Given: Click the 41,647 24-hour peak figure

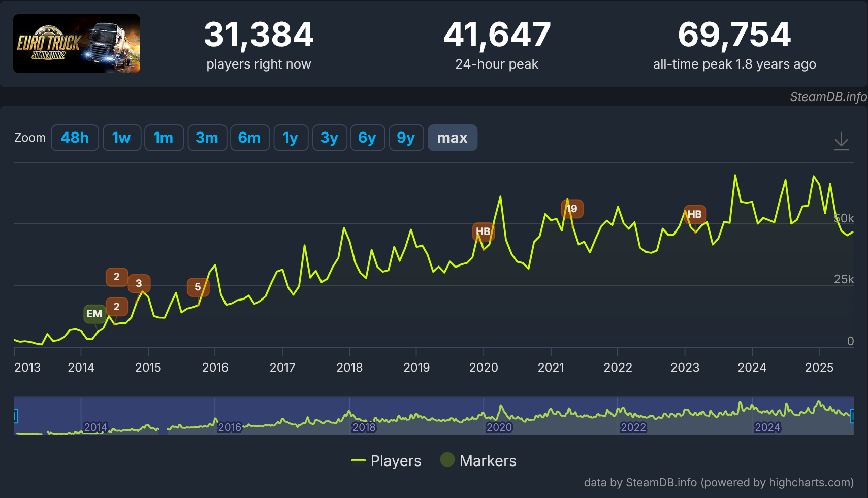Looking at the screenshot, I should click(497, 35).
